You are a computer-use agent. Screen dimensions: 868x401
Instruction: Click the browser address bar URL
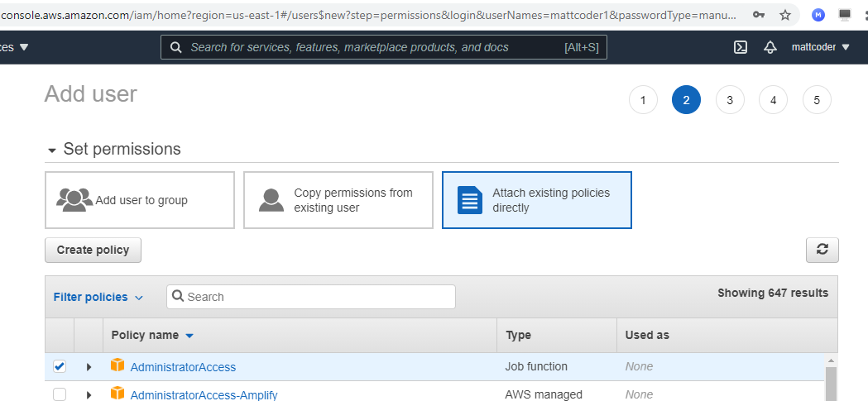pos(368,15)
